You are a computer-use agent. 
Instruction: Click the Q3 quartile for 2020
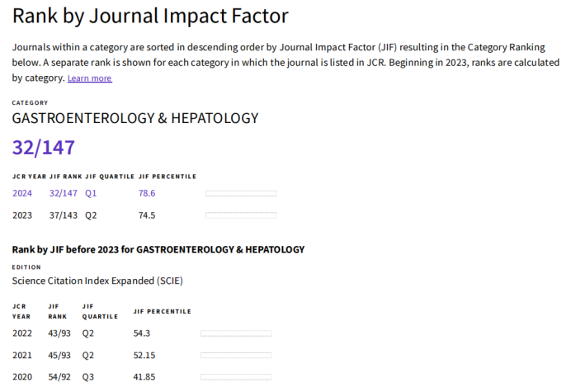point(88,376)
